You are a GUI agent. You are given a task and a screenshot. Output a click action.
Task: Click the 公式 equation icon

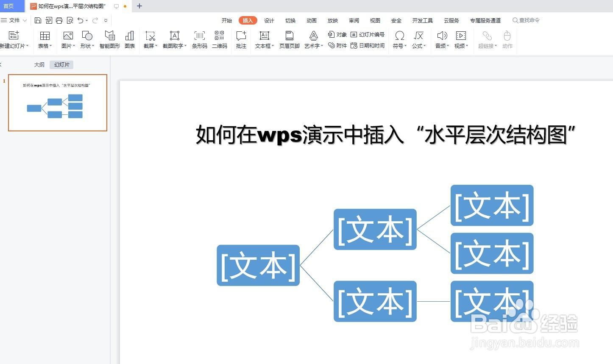point(418,36)
